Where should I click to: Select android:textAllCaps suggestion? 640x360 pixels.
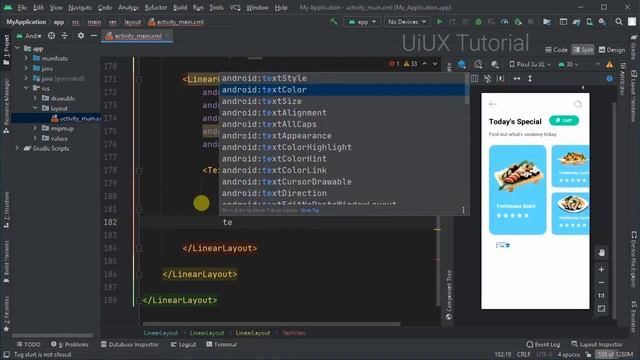click(342, 124)
